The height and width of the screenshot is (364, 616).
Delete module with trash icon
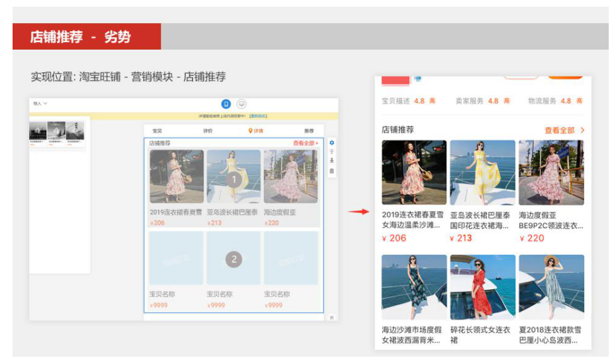(x=332, y=171)
